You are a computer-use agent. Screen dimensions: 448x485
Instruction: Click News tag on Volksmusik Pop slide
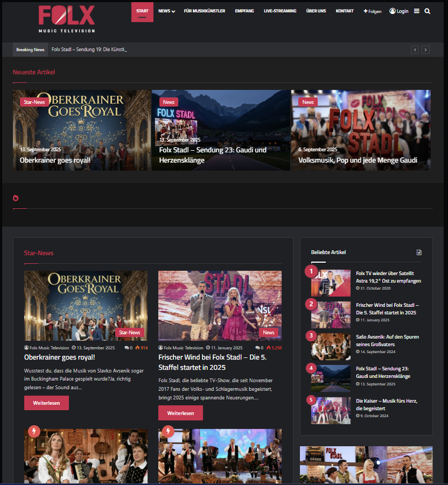point(308,102)
